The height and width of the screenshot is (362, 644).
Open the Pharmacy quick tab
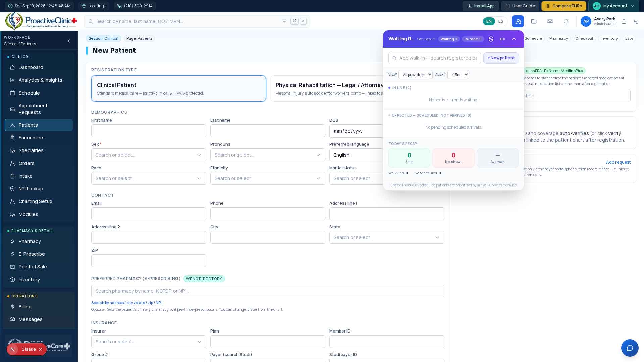[x=558, y=38]
